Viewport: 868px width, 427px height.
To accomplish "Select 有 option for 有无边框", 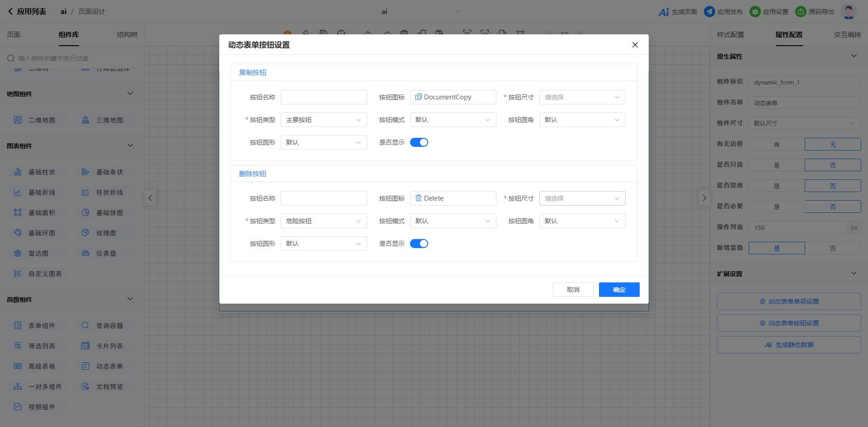I will 776,145.
